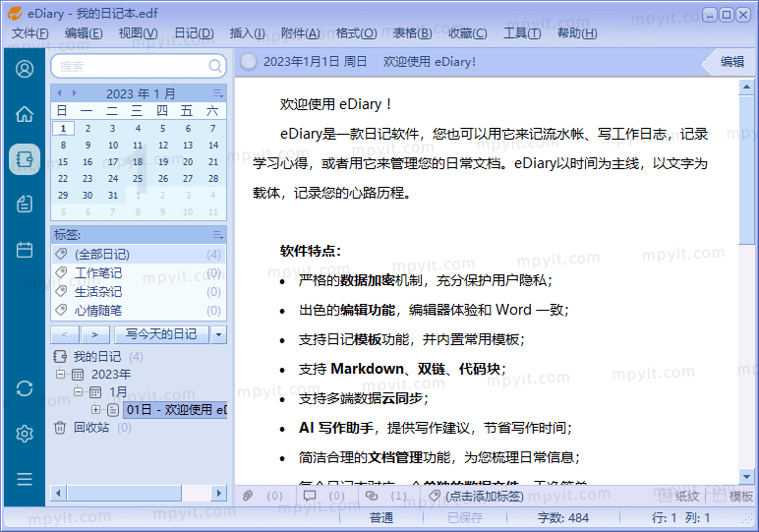The height and width of the screenshot is (532, 759).
Task: Click the cloud sync sidebar icon
Action: [x=25, y=388]
